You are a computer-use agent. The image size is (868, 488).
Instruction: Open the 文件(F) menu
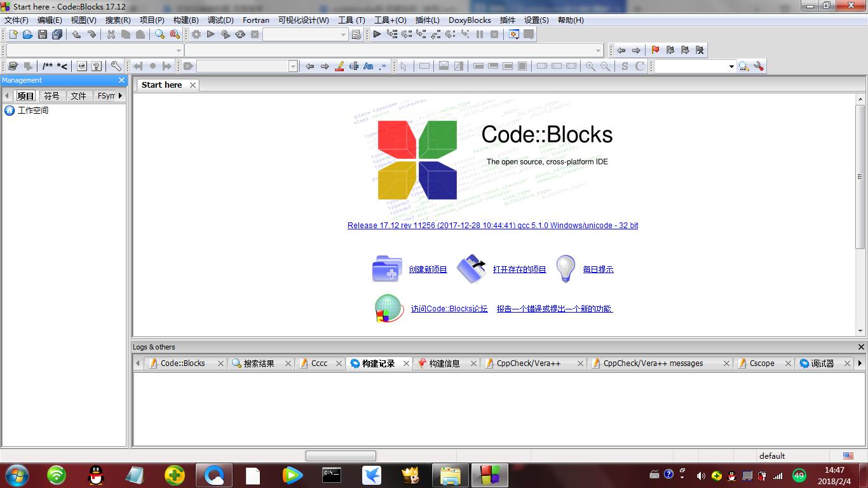click(x=17, y=20)
